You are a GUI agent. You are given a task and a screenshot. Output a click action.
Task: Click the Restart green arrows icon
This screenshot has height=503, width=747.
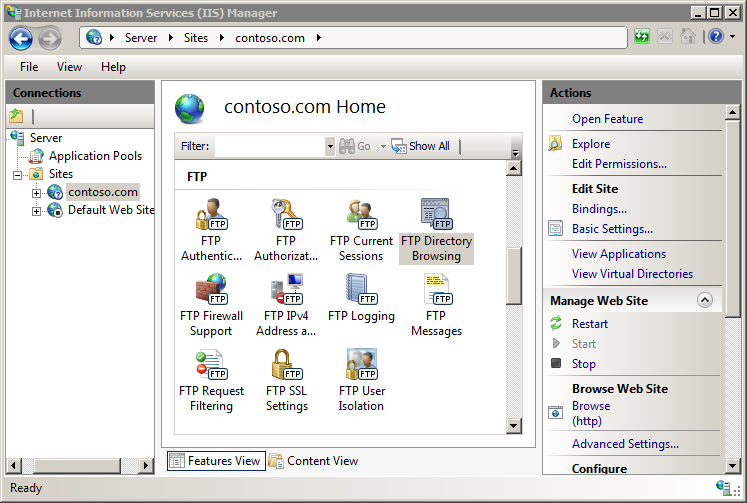(555, 323)
